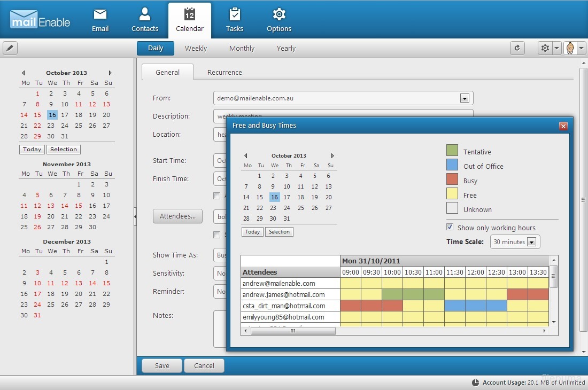The image size is (588, 390).
Task: Expand the From email address dropdown
Action: click(x=465, y=98)
